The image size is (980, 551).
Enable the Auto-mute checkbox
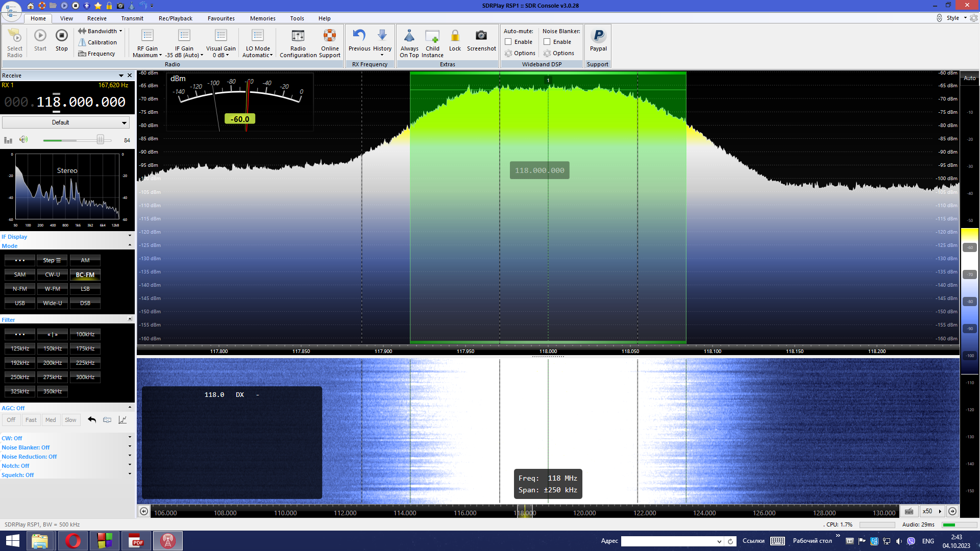pos(508,42)
